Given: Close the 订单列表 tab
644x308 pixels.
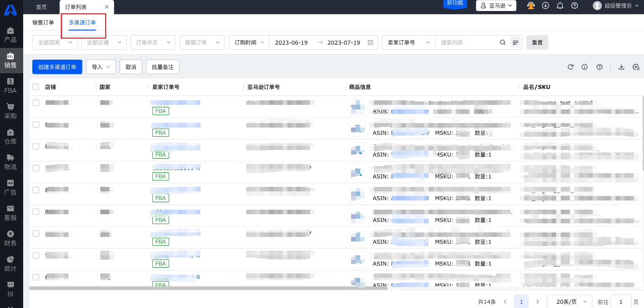Looking at the screenshot, I should pyautogui.click(x=107, y=7).
